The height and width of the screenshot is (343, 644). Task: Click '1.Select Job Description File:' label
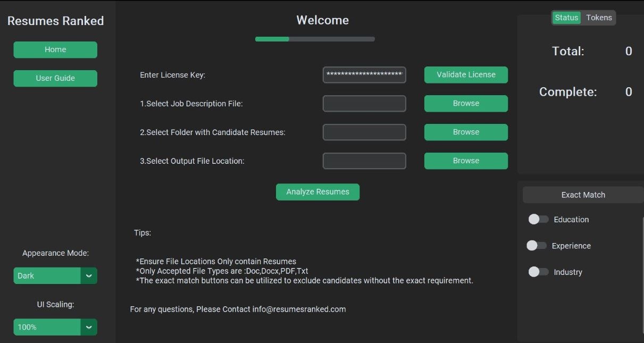coord(191,104)
